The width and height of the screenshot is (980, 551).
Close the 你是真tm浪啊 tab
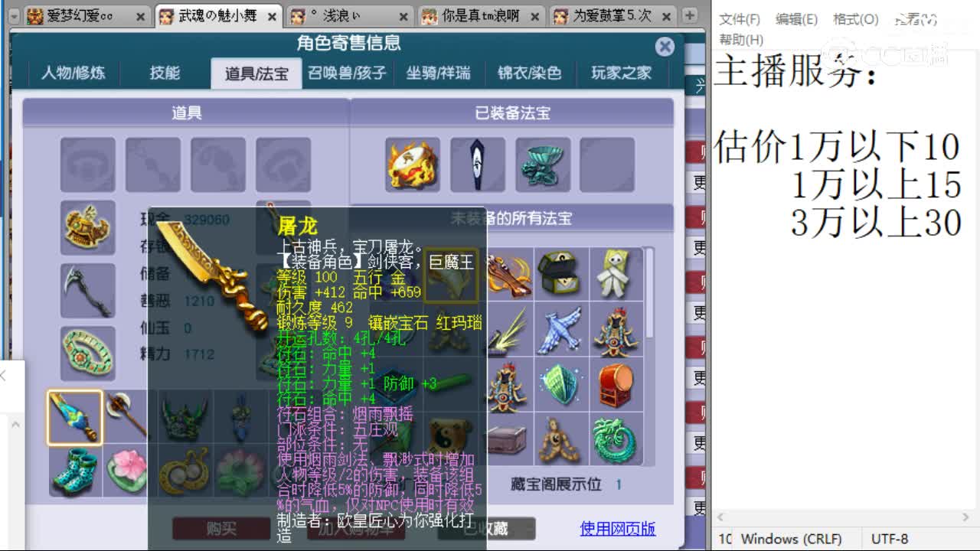click(x=535, y=17)
